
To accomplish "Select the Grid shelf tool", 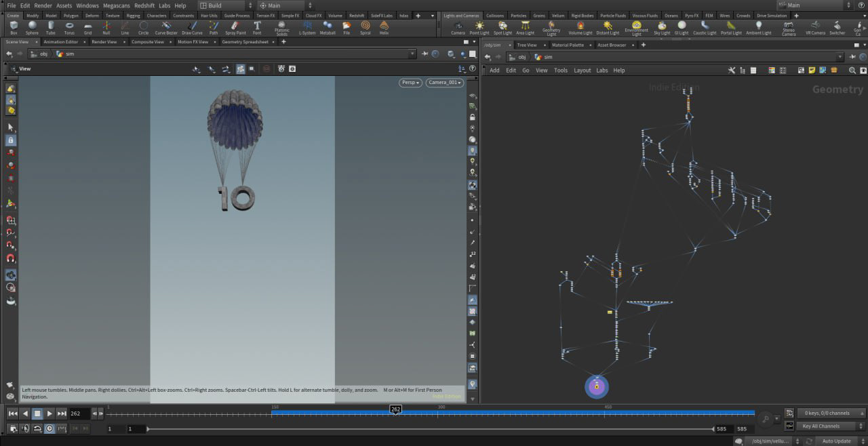I will click(87, 27).
